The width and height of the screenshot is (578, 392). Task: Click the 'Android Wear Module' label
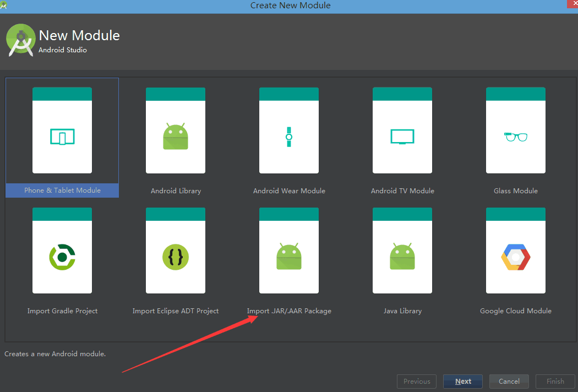289,190
